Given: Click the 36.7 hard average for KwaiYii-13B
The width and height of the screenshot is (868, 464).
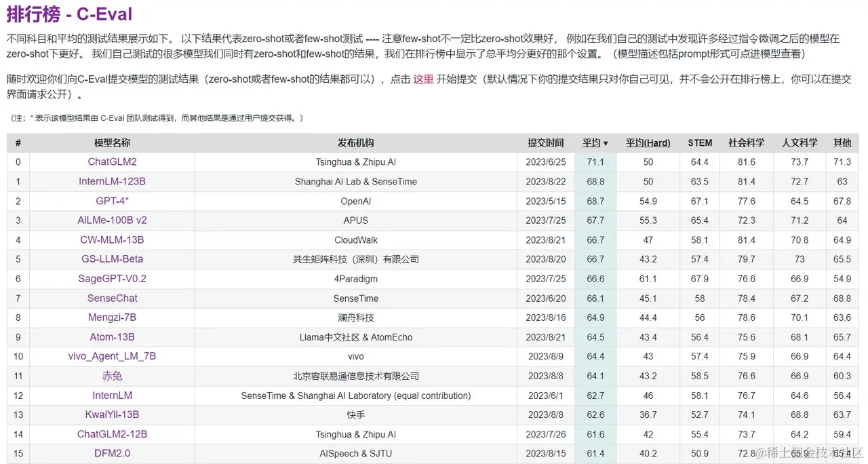Looking at the screenshot, I should coord(648,414).
